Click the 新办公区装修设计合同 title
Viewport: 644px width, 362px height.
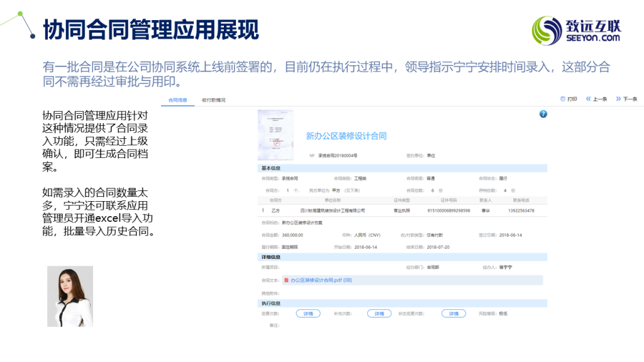pos(346,136)
